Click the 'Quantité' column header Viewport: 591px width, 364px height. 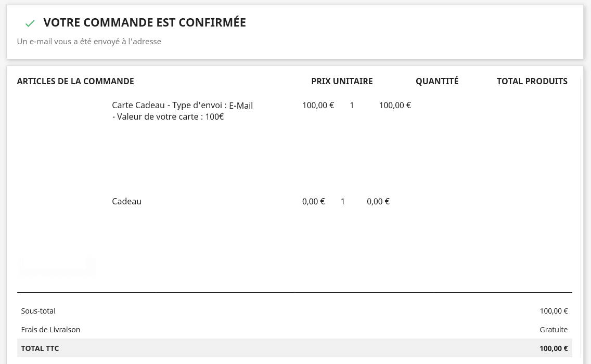tap(437, 81)
